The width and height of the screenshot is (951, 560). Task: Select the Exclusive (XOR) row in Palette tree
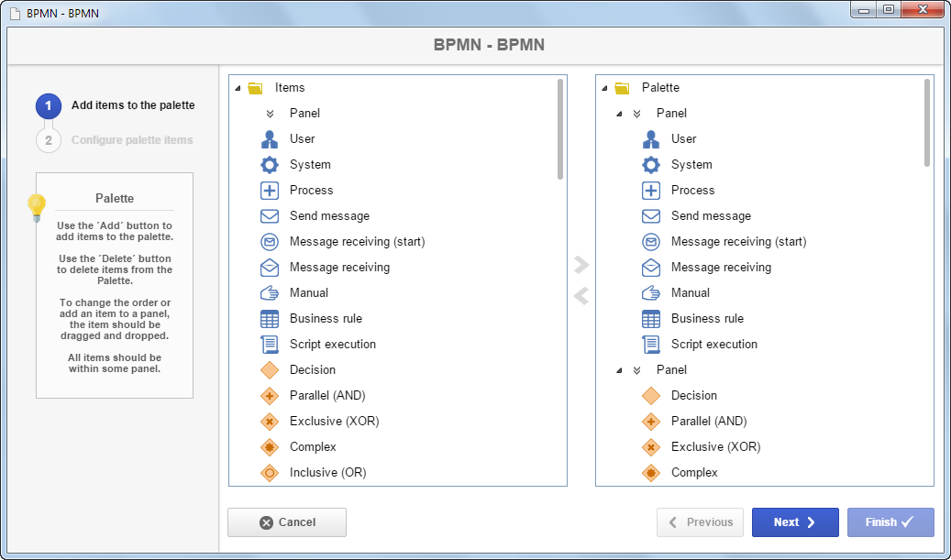pyautogui.click(x=764, y=446)
